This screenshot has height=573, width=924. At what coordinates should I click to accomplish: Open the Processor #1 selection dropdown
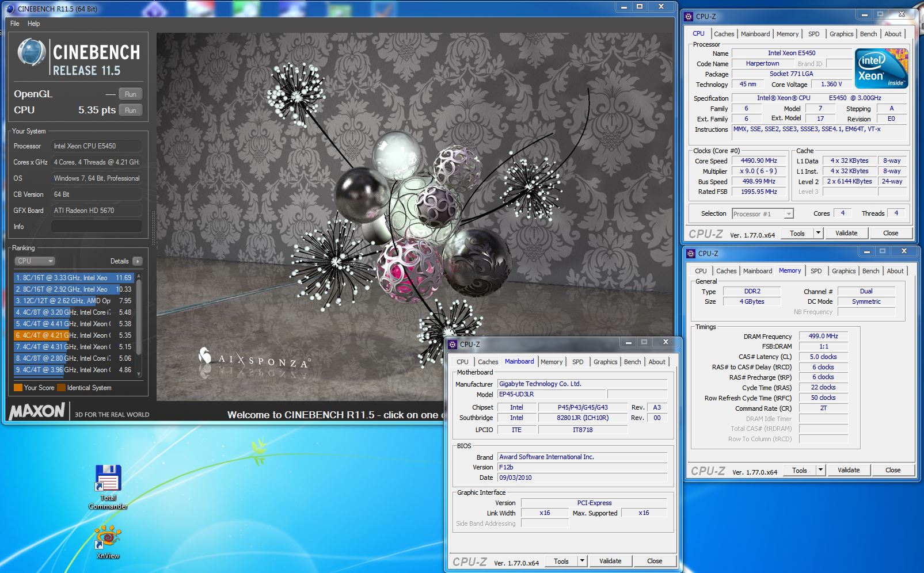[763, 214]
